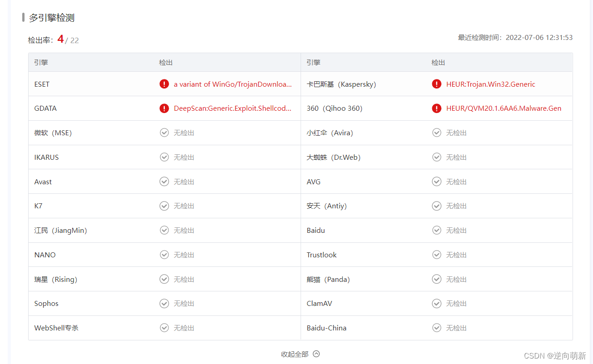Click the 'DeepScan:Generic.Exploit.Shellcod...' result
593x364 pixels.
(x=233, y=108)
